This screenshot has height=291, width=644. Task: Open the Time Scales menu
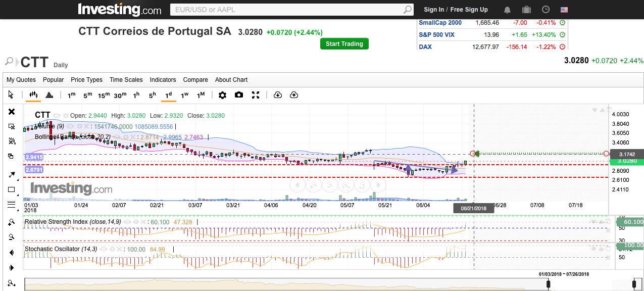(x=126, y=80)
